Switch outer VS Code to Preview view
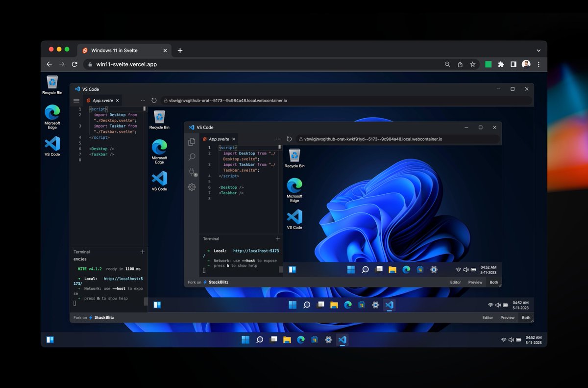This screenshot has width=588, height=388. [508, 317]
